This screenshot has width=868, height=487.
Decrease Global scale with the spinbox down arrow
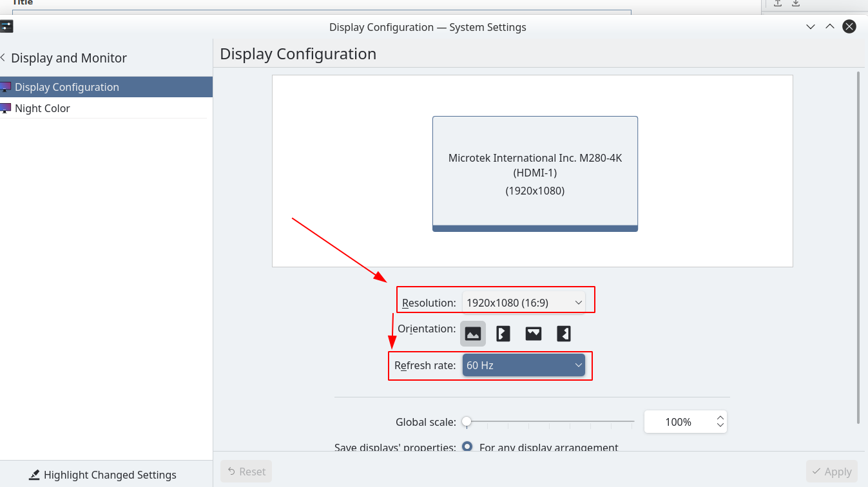pyautogui.click(x=720, y=426)
